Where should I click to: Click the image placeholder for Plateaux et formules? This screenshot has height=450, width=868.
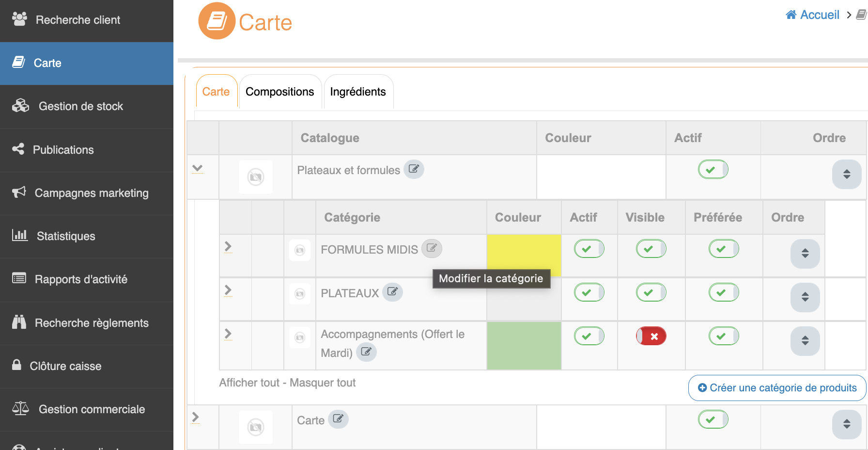[x=256, y=177]
